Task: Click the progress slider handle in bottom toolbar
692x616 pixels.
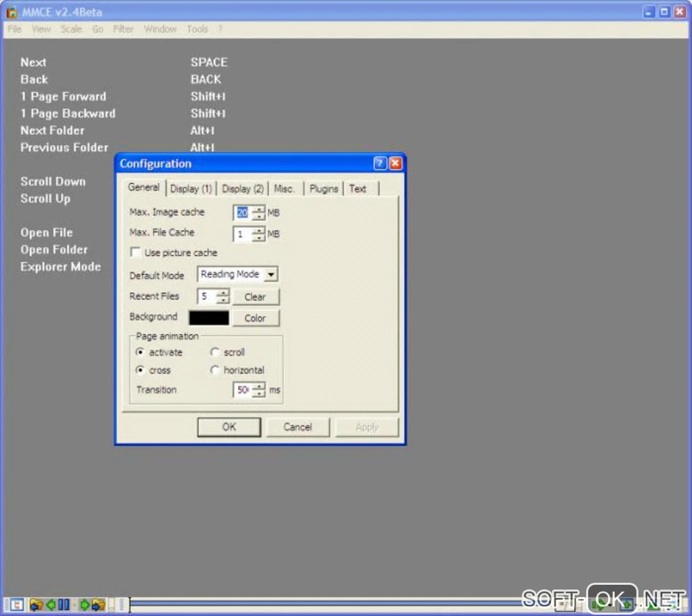Action: tap(130, 604)
